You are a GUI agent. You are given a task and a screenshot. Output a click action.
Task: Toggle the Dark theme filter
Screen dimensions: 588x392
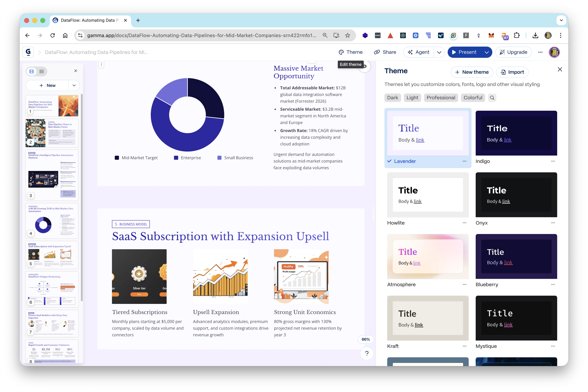[392, 98]
